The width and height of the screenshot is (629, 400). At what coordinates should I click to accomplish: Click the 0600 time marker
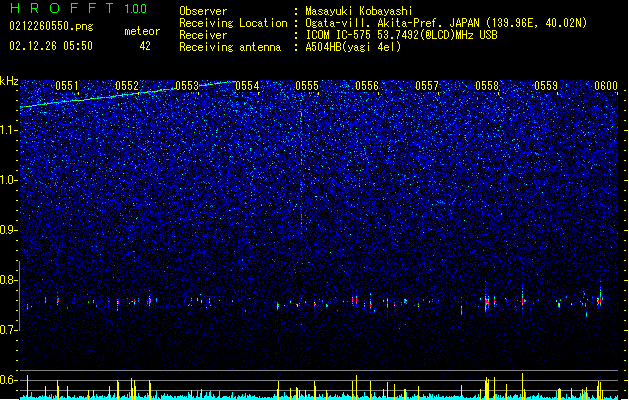tap(606, 85)
